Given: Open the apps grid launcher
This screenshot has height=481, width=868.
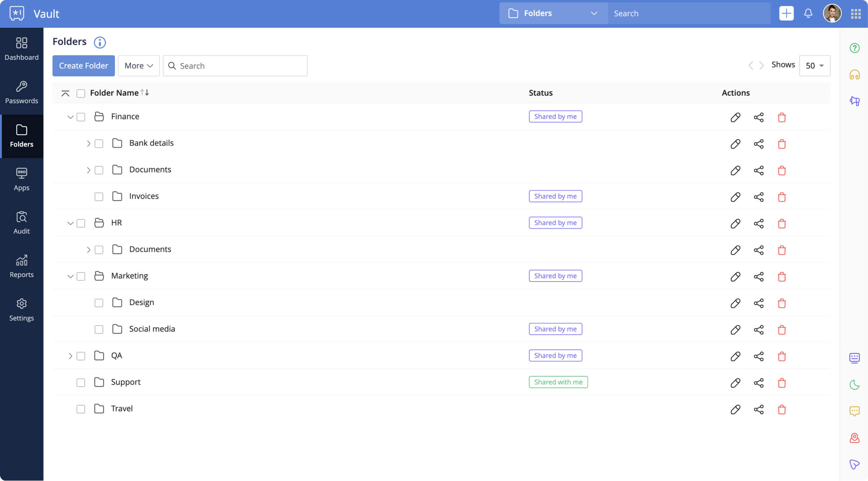Looking at the screenshot, I should pyautogui.click(x=856, y=14).
